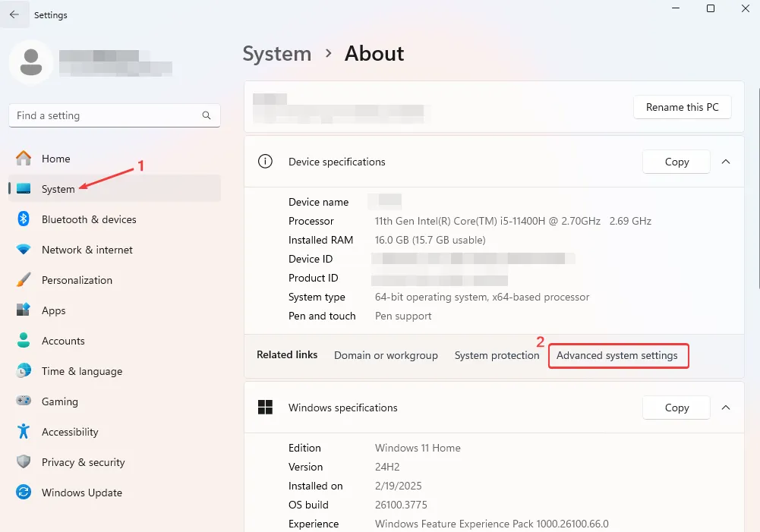Image resolution: width=760 pixels, height=532 pixels.
Task: Copy the Device specifications
Action: pyautogui.click(x=676, y=162)
